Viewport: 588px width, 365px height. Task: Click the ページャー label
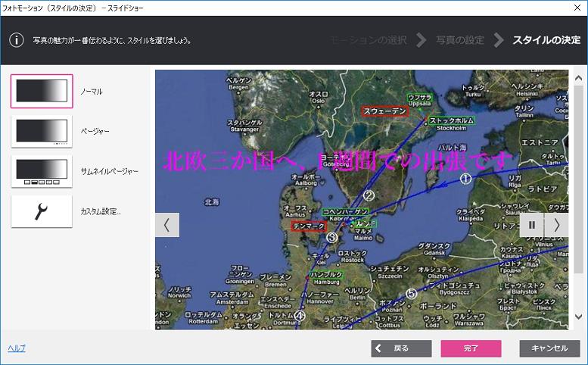click(95, 131)
